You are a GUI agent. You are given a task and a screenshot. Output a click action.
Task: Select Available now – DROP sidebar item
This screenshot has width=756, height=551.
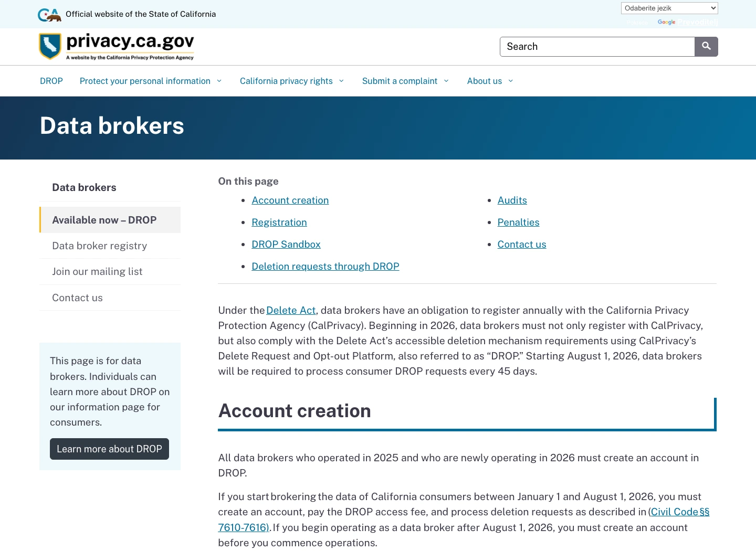click(110, 220)
